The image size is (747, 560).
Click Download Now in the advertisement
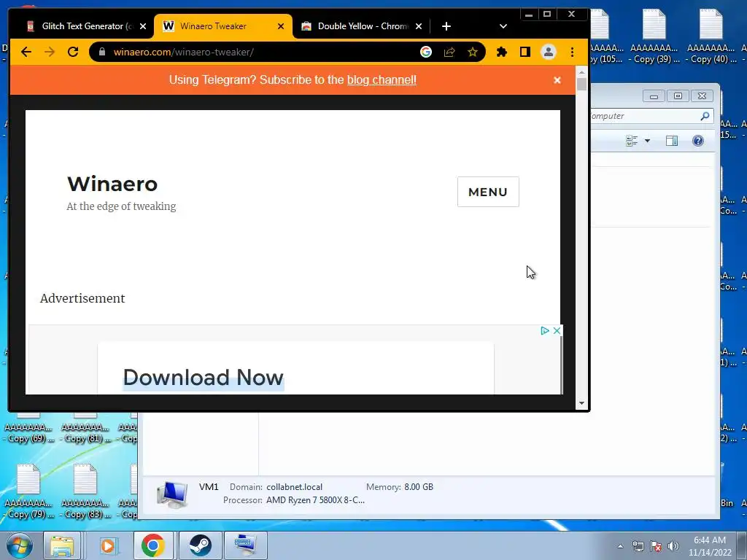204,377
